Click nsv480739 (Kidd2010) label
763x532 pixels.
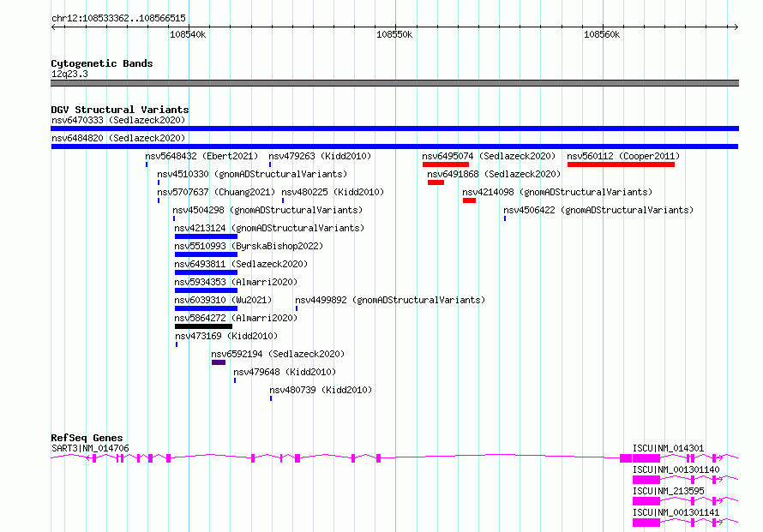pos(321,390)
